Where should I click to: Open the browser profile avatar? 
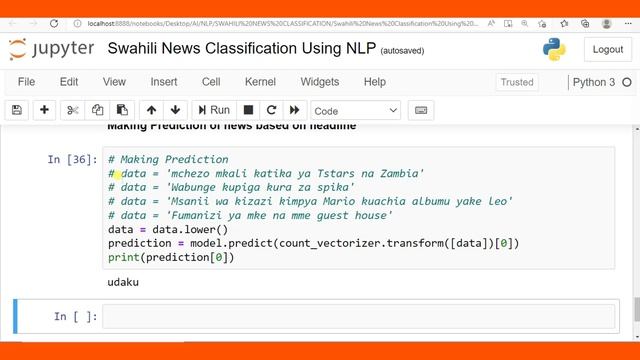pos(607,24)
